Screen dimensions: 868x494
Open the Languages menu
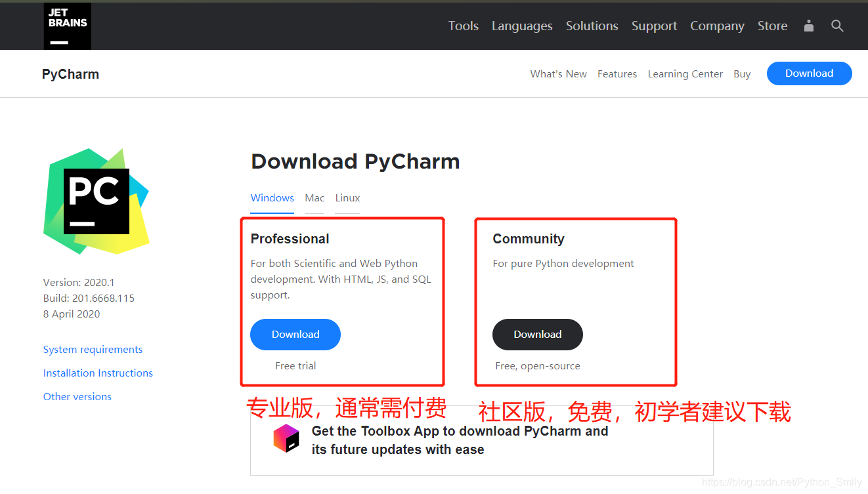tap(522, 26)
